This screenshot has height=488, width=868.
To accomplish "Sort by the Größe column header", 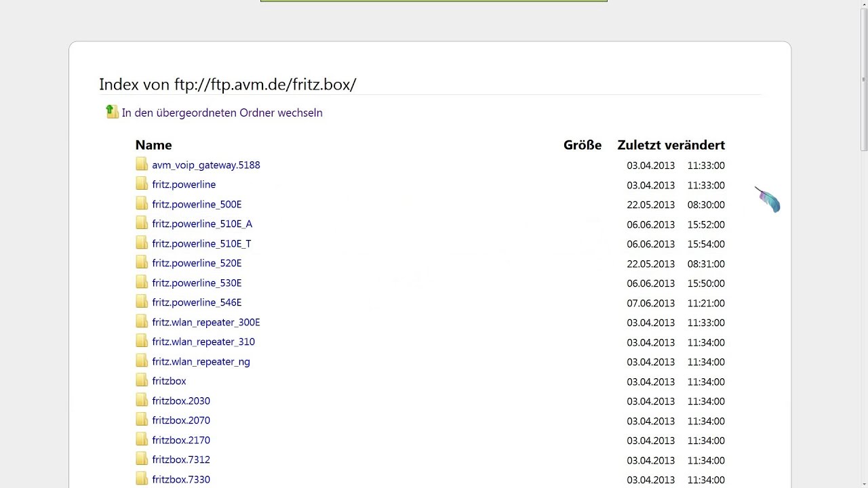I will tap(583, 145).
